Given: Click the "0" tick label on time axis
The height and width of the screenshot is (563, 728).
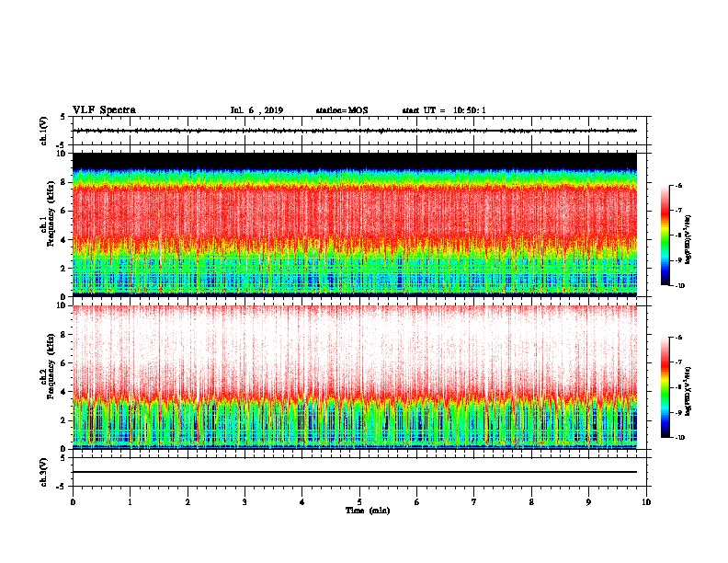Looking at the screenshot, I should pos(73,501).
